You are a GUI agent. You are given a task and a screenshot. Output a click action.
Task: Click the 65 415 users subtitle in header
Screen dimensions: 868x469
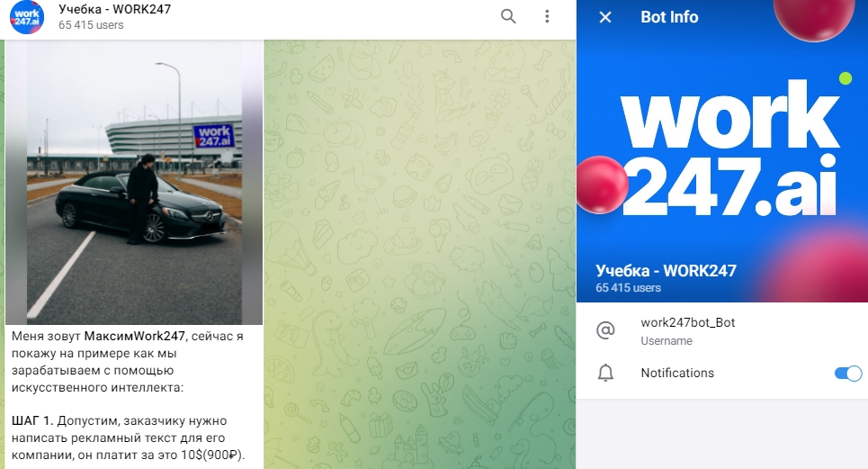91,25
